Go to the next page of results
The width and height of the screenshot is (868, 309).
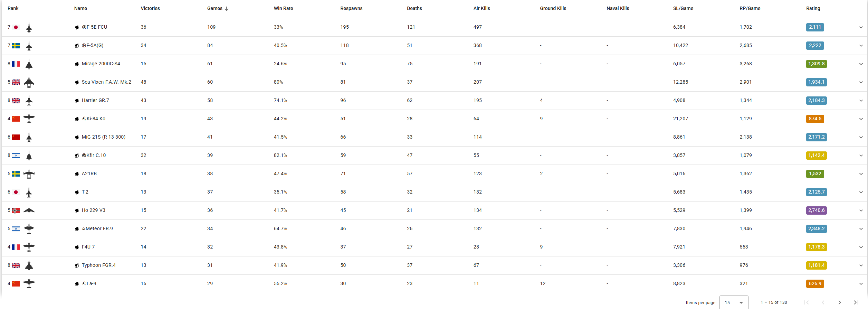tap(839, 302)
